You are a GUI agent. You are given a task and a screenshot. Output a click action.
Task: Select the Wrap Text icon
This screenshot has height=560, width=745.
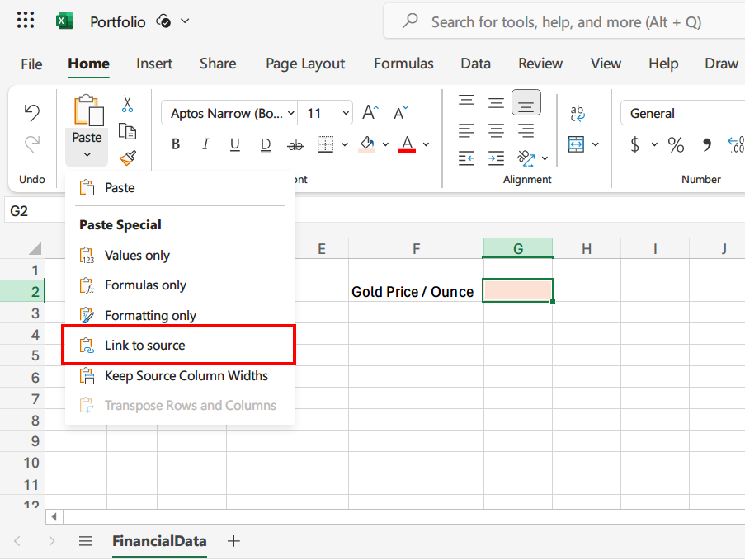pyautogui.click(x=577, y=114)
